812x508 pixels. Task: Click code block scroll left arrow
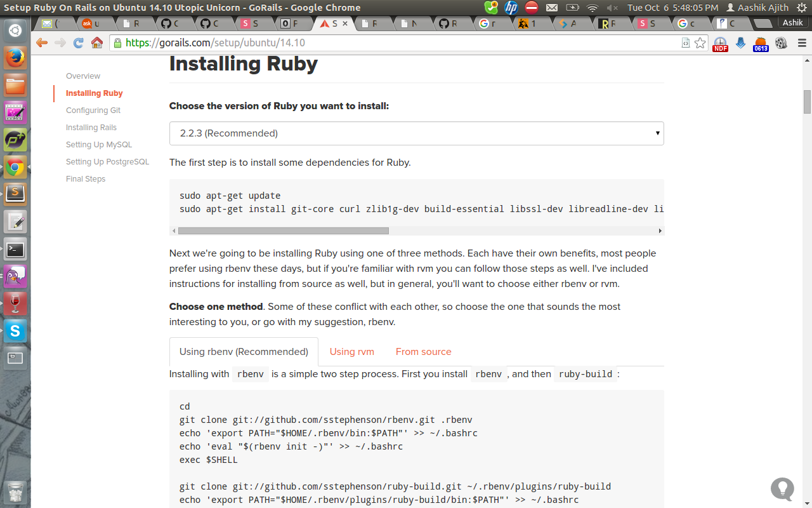click(173, 231)
